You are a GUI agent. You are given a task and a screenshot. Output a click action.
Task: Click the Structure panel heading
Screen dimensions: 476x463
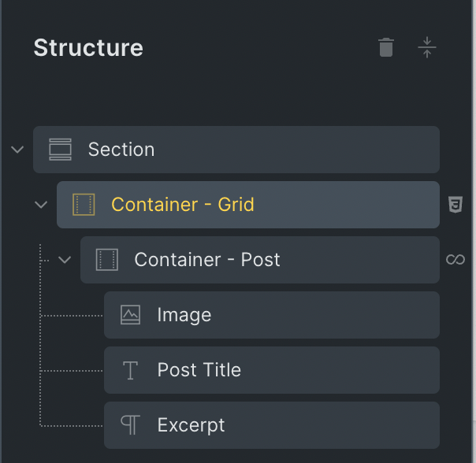pos(88,48)
